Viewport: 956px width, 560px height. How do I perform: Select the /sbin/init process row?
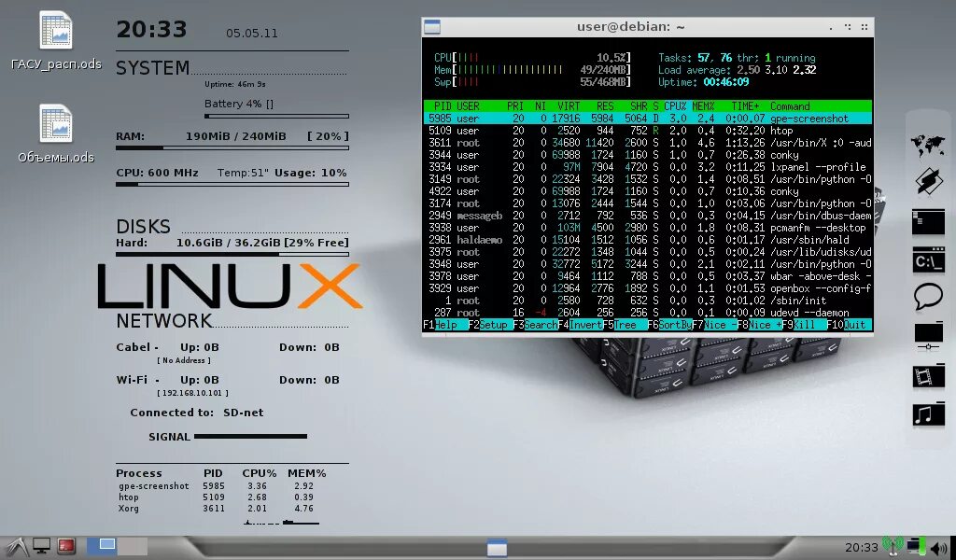[x=648, y=301]
